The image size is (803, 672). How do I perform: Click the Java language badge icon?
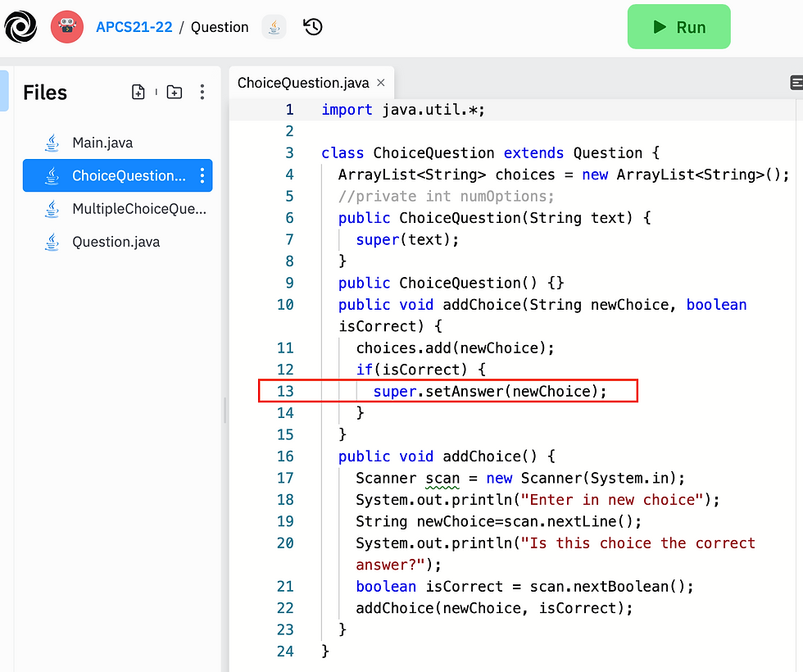(x=274, y=27)
